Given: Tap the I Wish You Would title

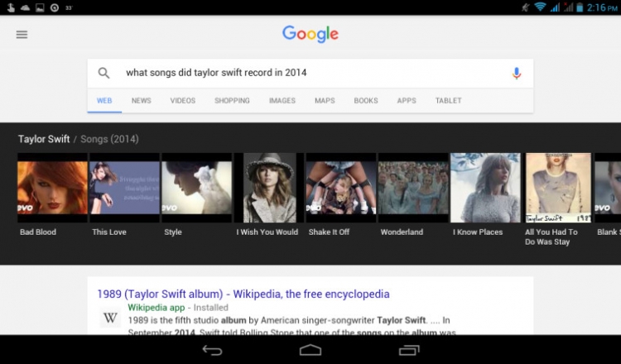Looking at the screenshot, I should pyautogui.click(x=267, y=232).
